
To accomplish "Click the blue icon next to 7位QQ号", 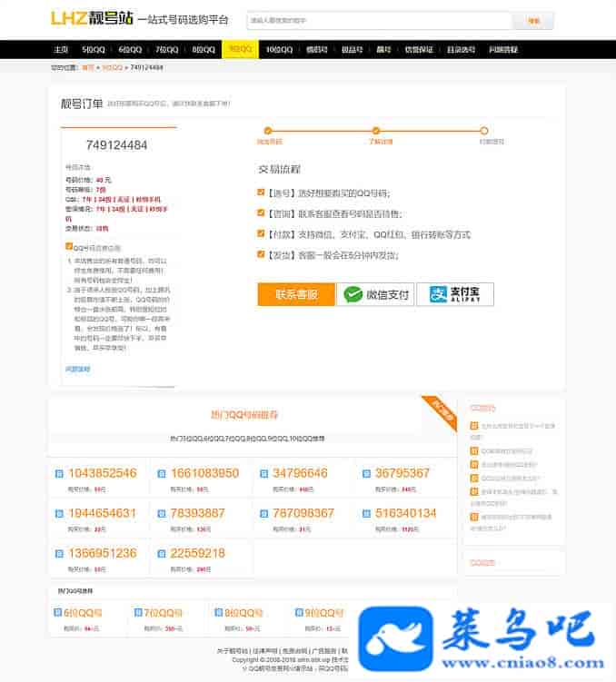I will (138, 612).
